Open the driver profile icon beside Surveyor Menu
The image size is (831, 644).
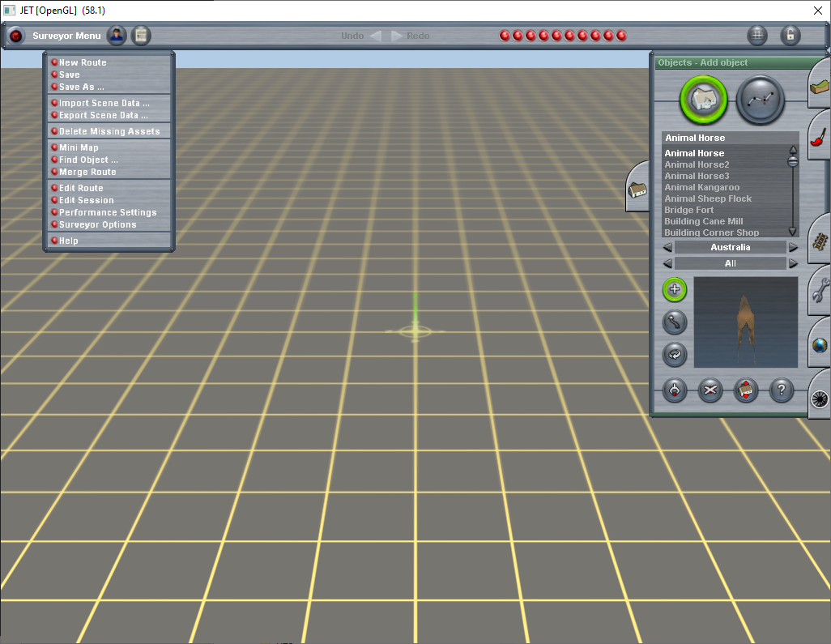(117, 36)
